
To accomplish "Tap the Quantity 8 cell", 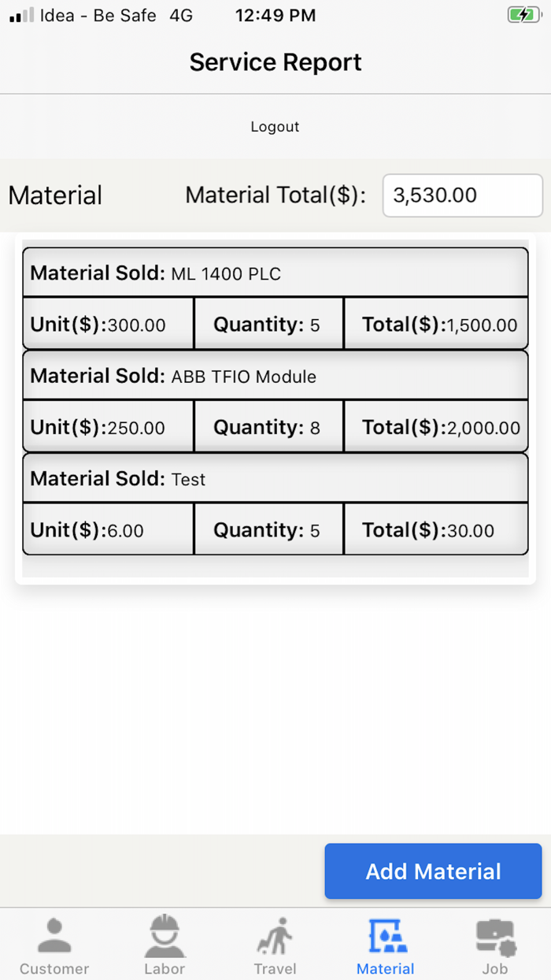I will (x=268, y=428).
